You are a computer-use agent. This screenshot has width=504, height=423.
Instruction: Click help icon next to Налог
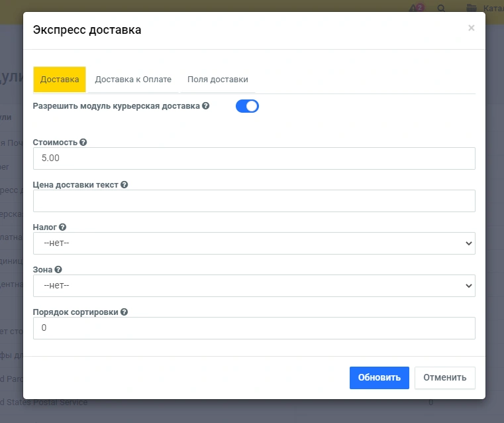click(x=63, y=227)
